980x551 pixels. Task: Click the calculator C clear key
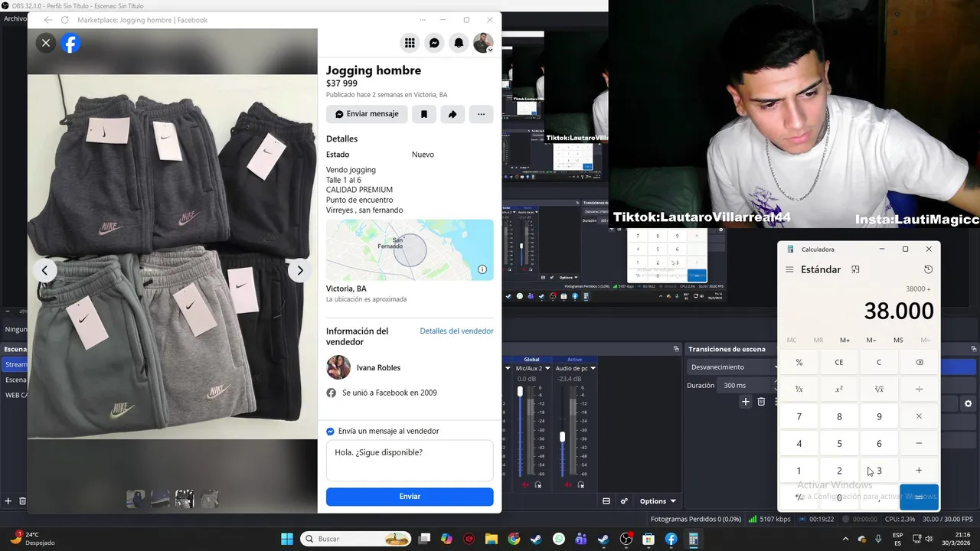pos(879,362)
